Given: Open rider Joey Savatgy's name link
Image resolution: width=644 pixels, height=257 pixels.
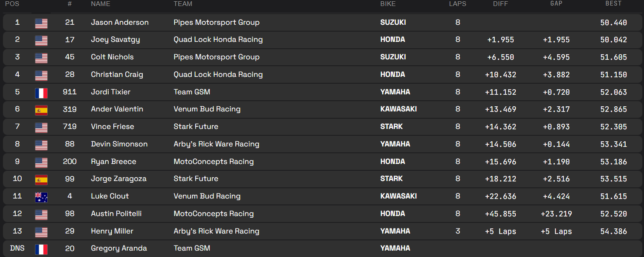Looking at the screenshot, I should tap(115, 40).
